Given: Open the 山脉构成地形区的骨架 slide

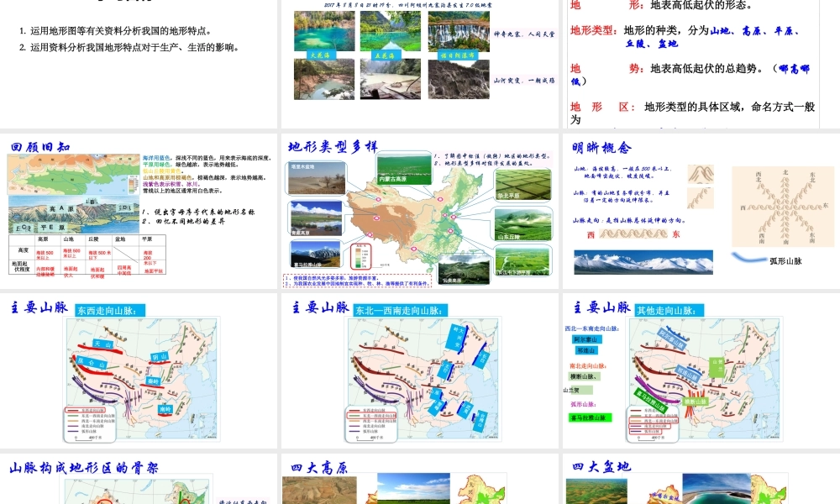Looking at the screenshot, I should pos(139,479).
